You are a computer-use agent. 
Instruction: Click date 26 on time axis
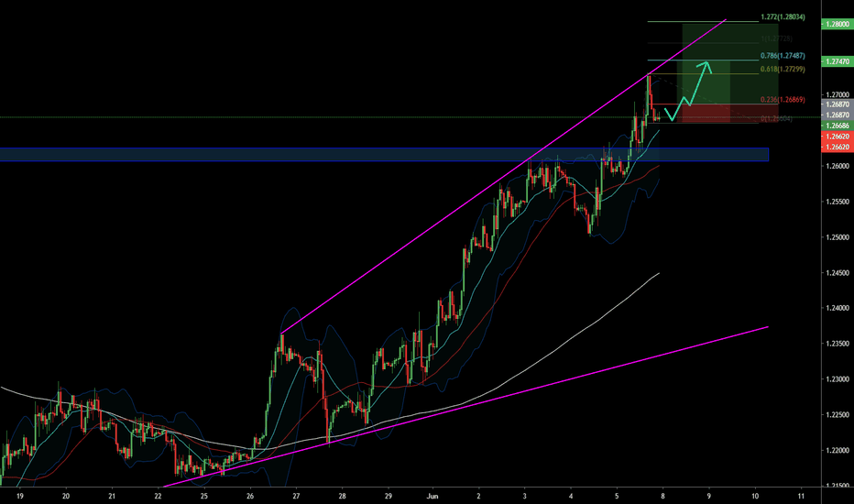(x=250, y=497)
